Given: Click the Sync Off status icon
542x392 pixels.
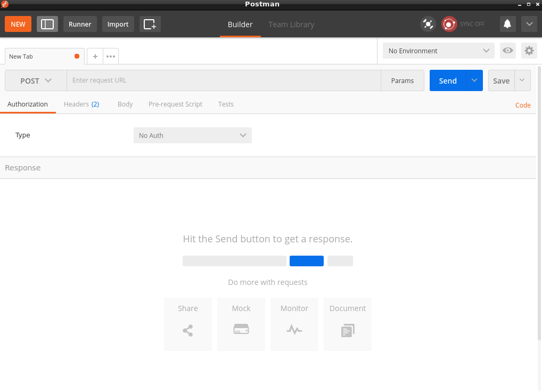Looking at the screenshot, I should coord(449,24).
